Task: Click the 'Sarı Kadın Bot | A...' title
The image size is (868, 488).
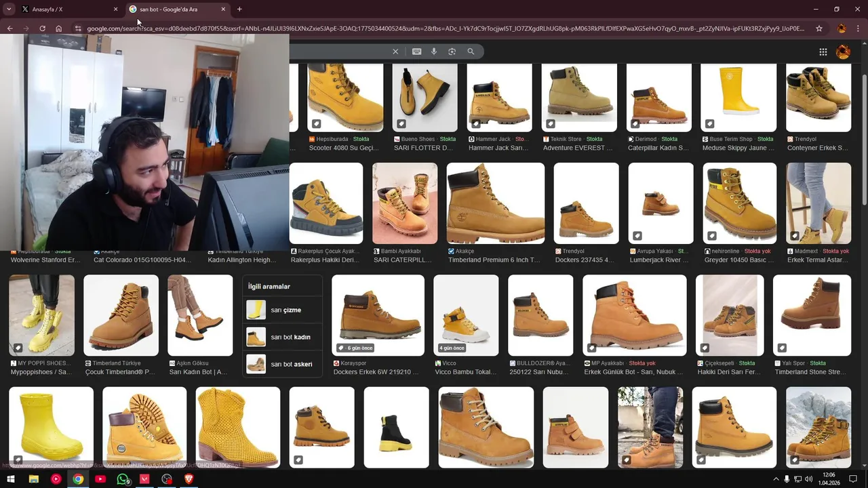Action: pos(198,372)
